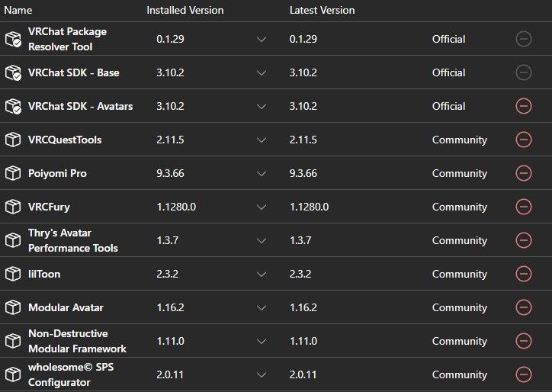
Task: Open version dropdown for VRCFury
Action: (262, 207)
